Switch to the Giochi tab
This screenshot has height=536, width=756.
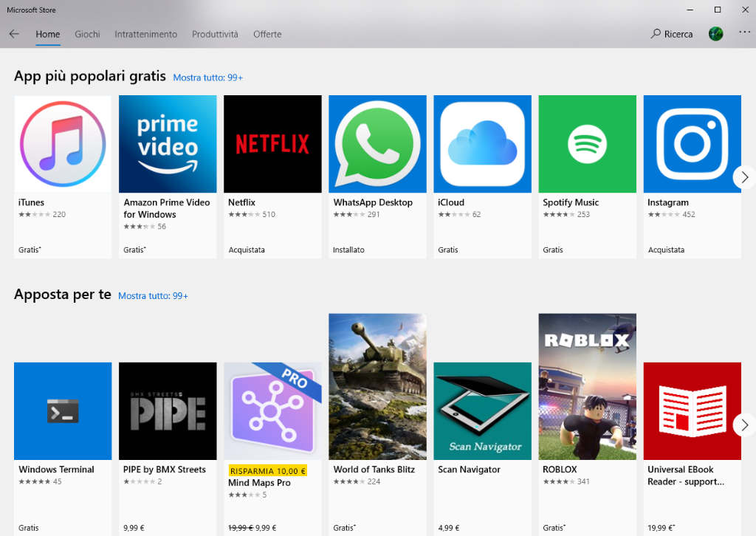click(87, 34)
